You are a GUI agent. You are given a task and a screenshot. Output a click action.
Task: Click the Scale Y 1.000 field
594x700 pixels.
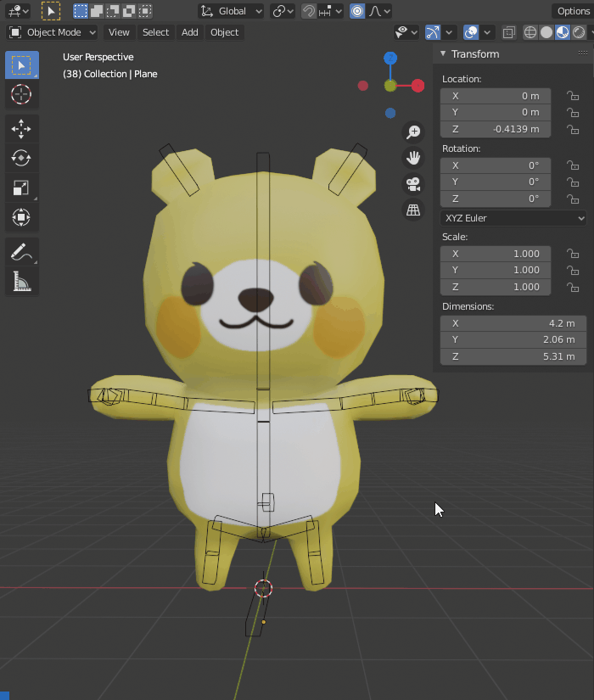coord(496,270)
